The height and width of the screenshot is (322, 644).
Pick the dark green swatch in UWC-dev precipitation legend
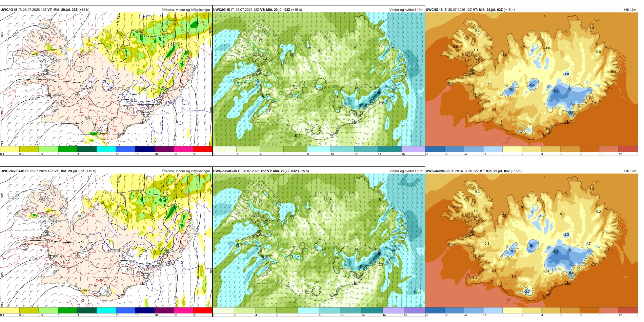(x=87, y=310)
